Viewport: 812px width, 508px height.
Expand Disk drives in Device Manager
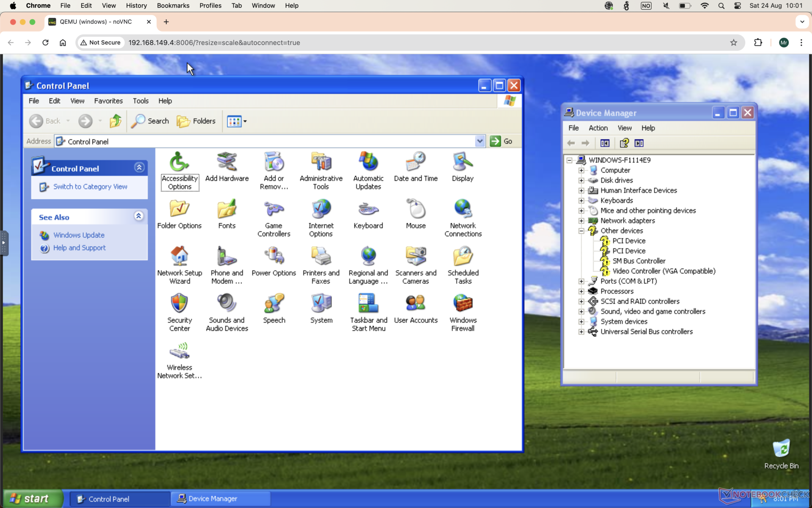tap(581, 180)
